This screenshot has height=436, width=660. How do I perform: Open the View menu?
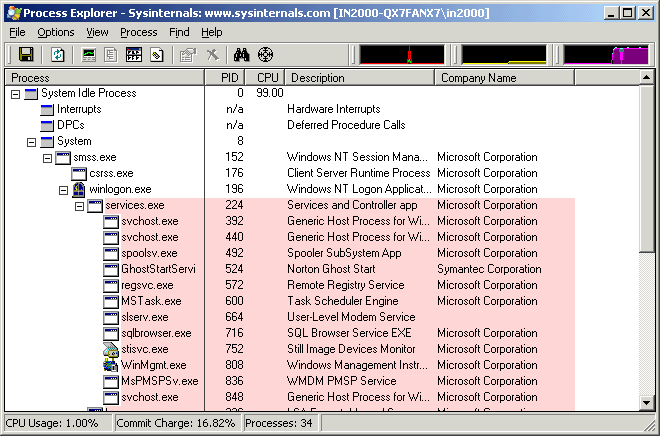[97, 32]
